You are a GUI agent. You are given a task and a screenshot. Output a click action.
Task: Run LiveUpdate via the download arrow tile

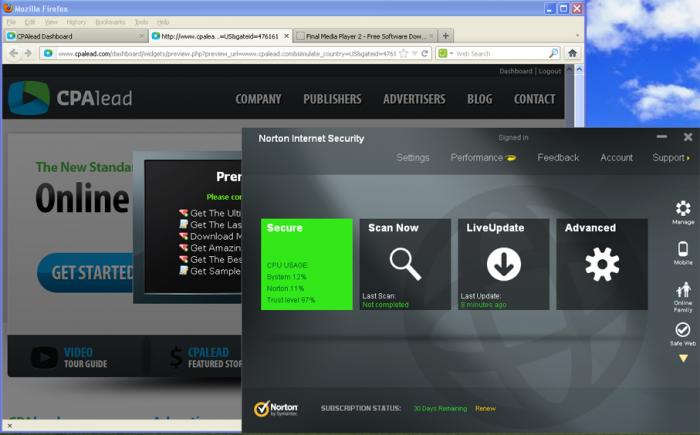504,264
